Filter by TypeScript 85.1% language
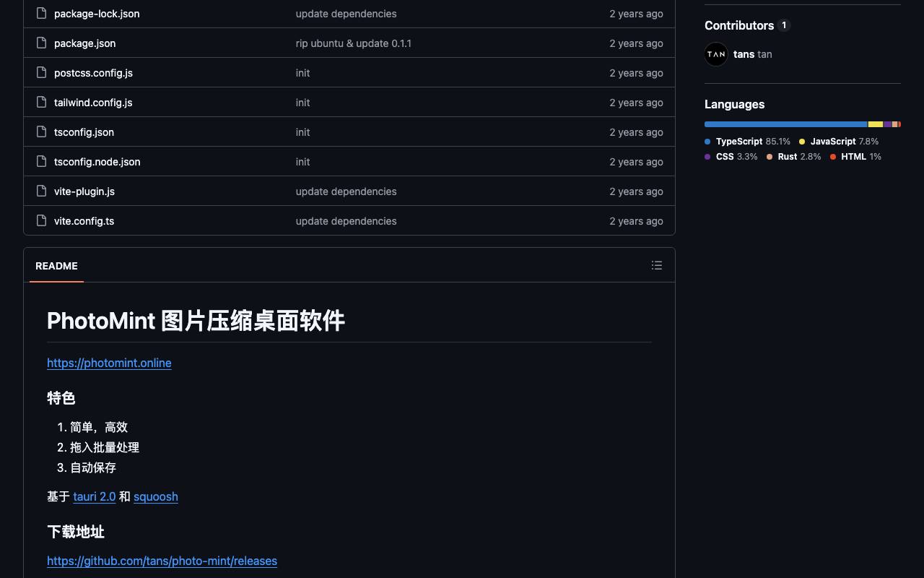This screenshot has width=924, height=578. (x=747, y=142)
